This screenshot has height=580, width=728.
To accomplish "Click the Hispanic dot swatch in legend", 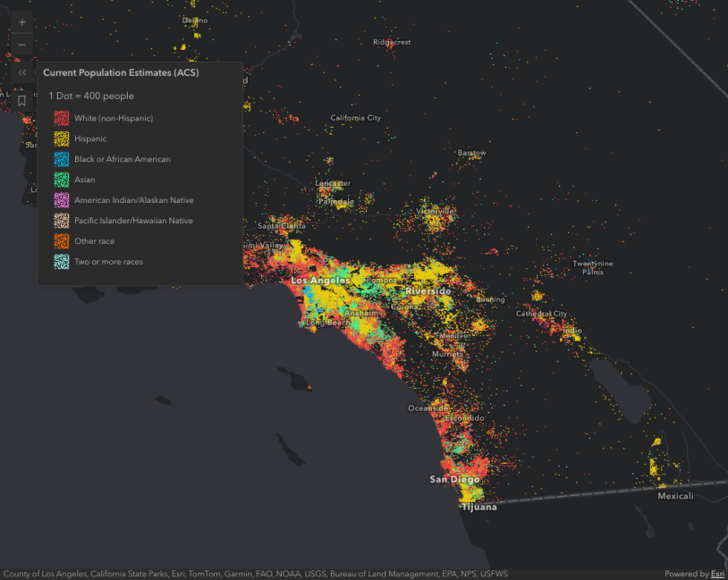I will [x=61, y=139].
